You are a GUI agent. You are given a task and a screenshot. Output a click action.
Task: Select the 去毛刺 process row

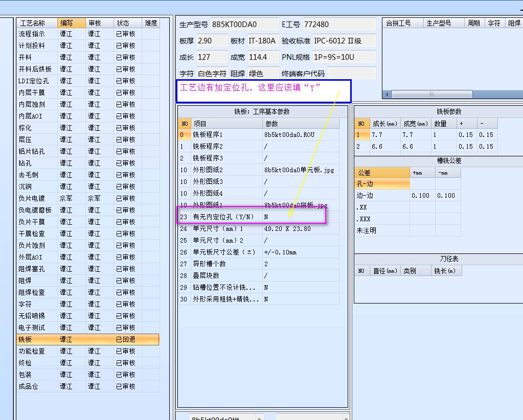[88, 175]
